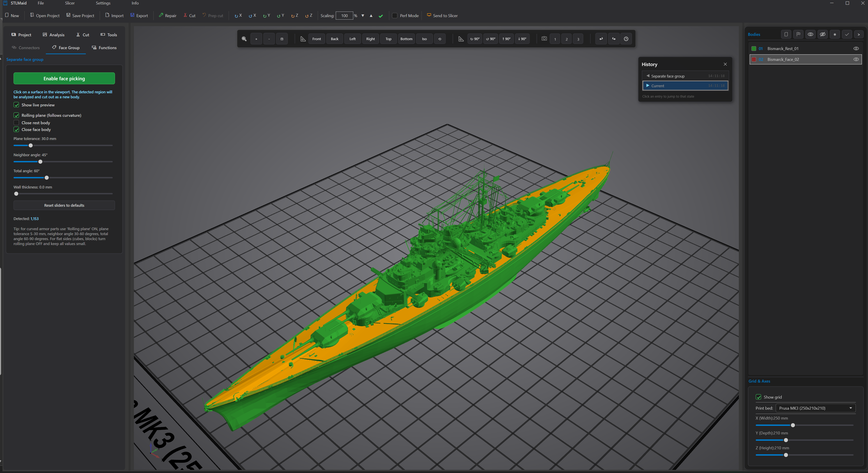
Task: Select the Project tab
Action: tap(21, 35)
